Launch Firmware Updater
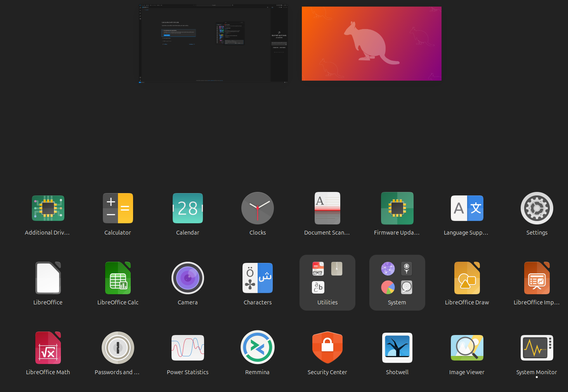The width and height of the screenshot is (568, 392). click(397, 209)
